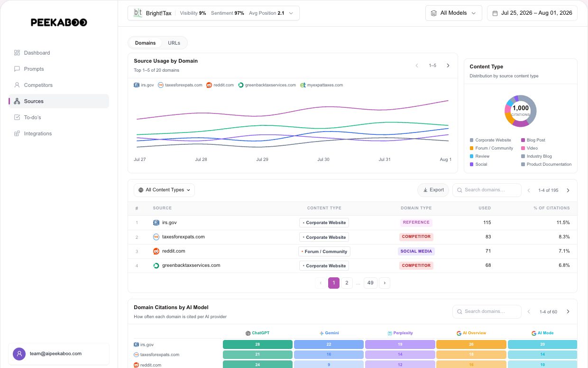Screen dimensions: 588x368
Task: Toggle reddit.com series in chart legend
Action: pos(220,85)
